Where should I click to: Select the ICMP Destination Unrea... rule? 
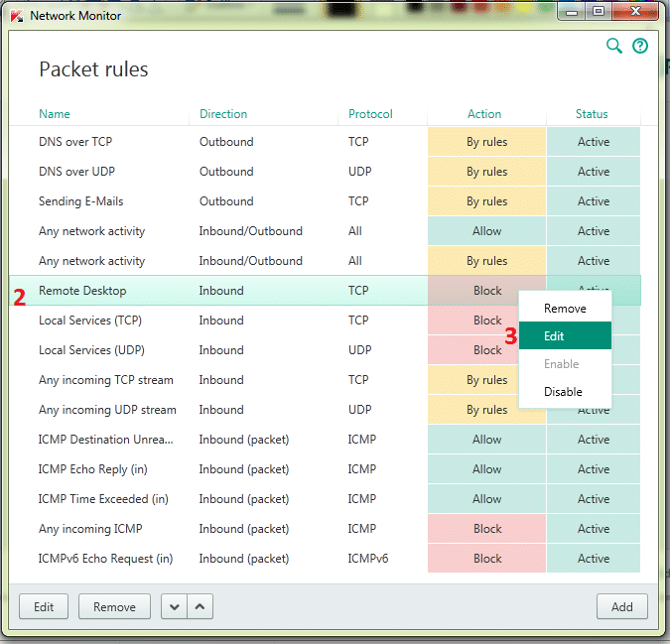(325, 440)
